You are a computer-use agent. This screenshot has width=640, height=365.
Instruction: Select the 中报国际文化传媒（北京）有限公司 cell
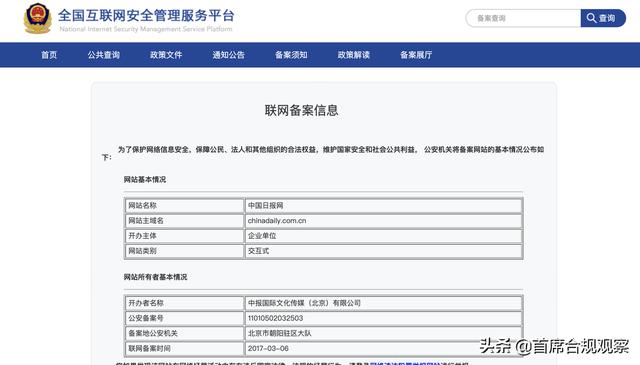pos(383,303)
